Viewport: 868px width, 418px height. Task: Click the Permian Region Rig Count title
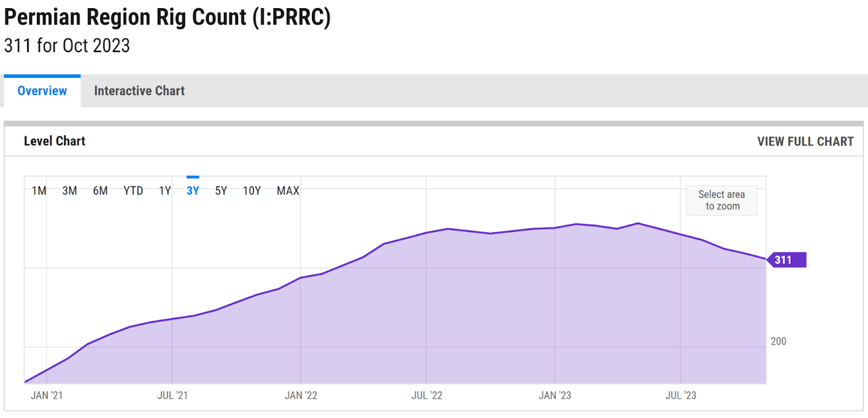click(x=167, y=16)
